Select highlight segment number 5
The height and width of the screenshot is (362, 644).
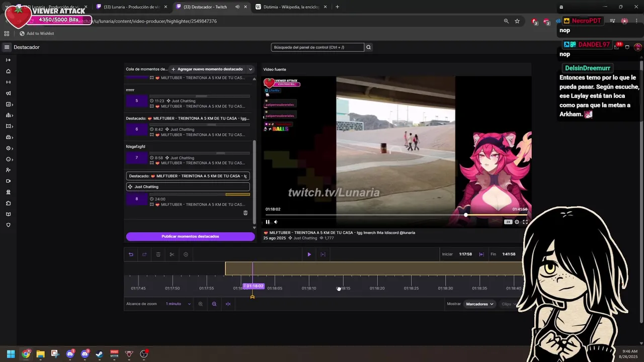point(136,101)
